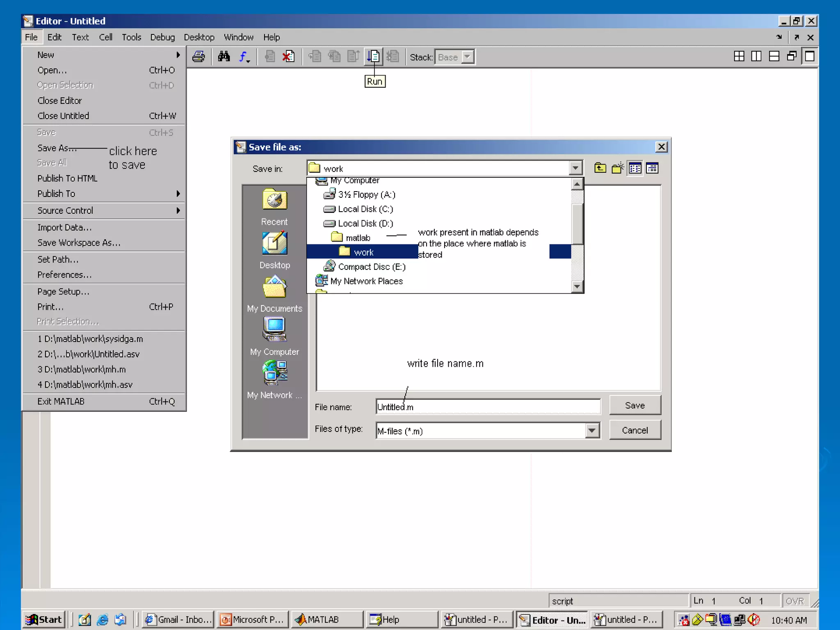Click My Documents in the places bar
This screenshot has width=840, height=630.
pyautogui.click(x=274, y=294)
